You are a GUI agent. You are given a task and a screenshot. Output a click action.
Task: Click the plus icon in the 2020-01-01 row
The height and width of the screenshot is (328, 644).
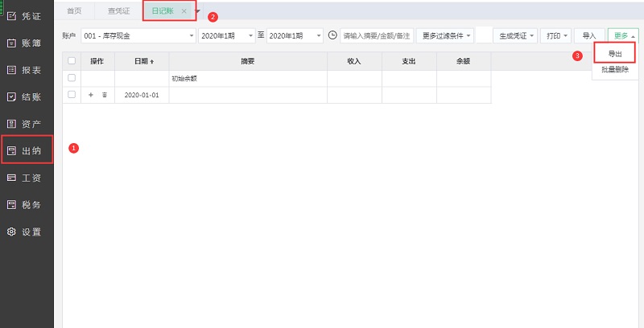90,95
